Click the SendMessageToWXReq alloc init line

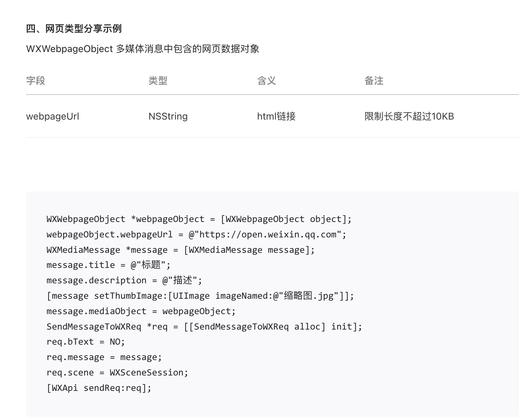pos(204,326)
